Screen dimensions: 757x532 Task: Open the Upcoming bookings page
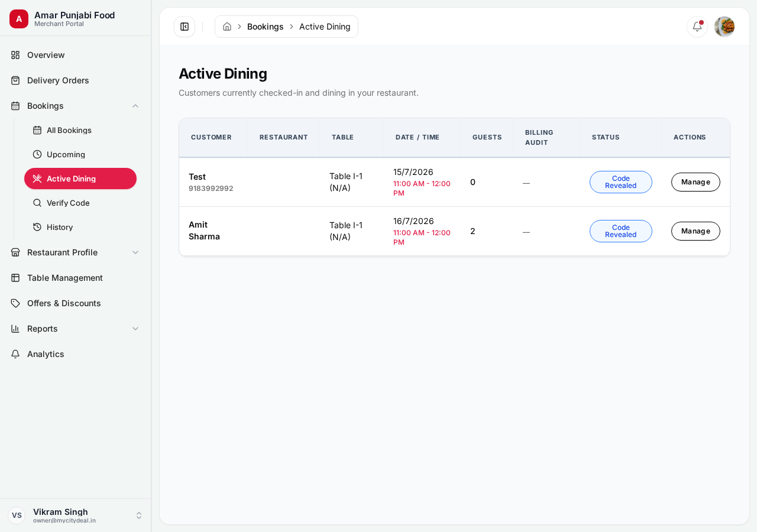(80, 154)
